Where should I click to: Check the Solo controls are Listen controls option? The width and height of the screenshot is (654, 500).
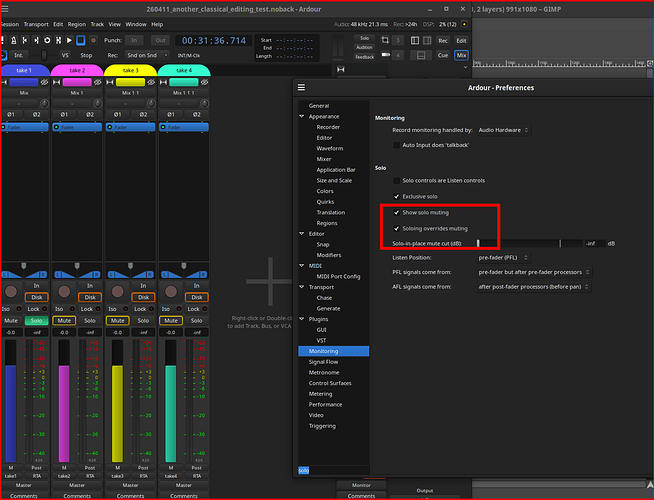point(397,181)
